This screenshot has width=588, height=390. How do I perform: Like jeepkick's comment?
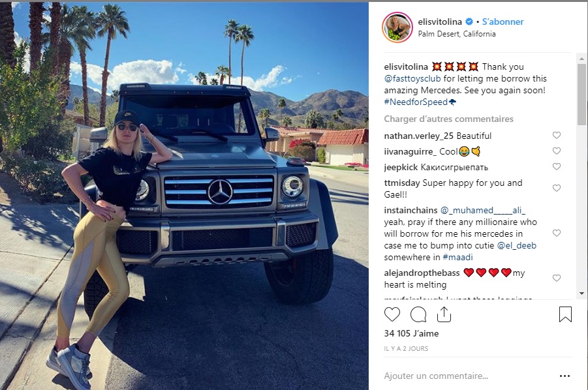(557, 166)
